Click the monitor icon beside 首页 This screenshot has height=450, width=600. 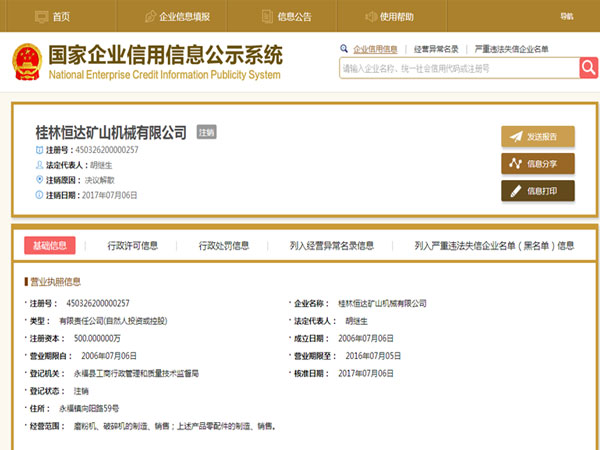pyautogui.click(x=41, y=17)
